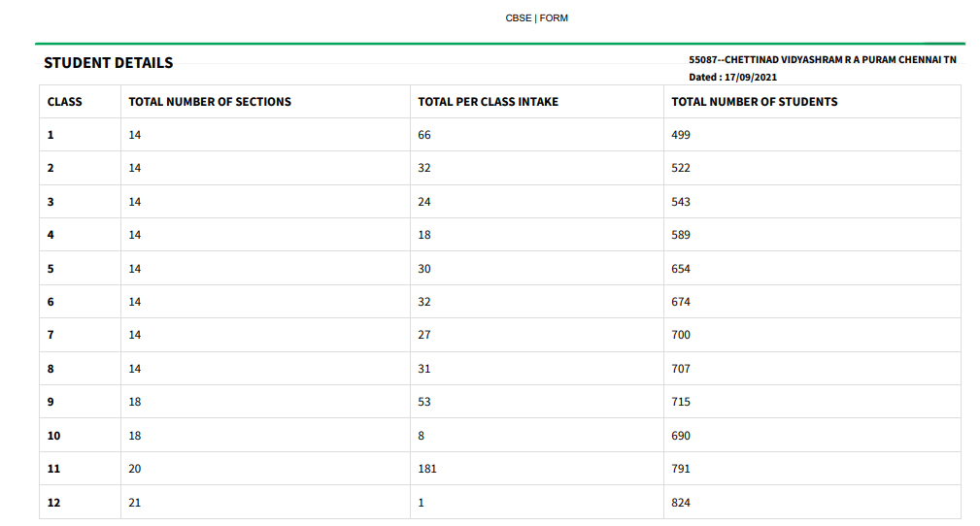The image size is (980, 526).
Task: Select the 20 sections cell in class 11
Action: [x=265, y=469]
